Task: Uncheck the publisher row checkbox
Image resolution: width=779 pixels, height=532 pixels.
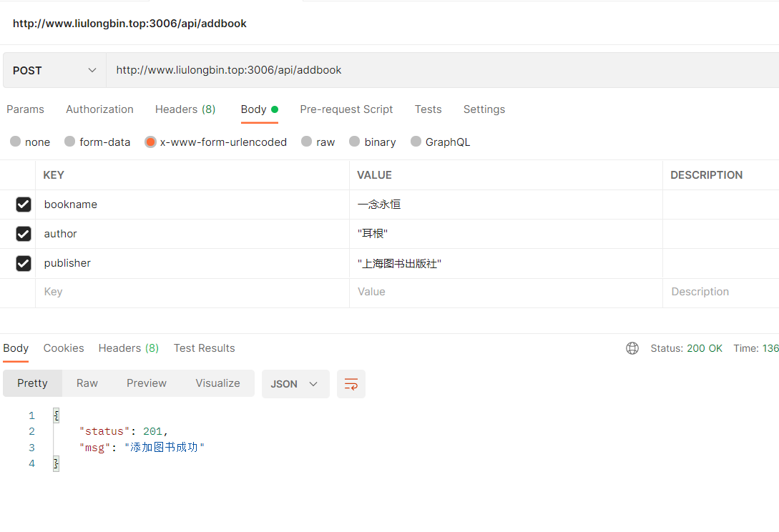Action: click(x=24, y=263)
